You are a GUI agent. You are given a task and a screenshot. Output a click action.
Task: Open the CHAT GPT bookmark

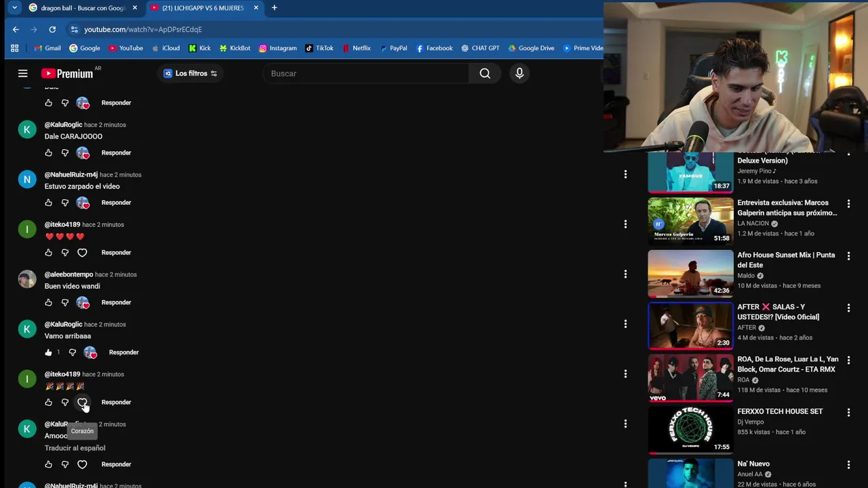click(x=480, y=48)
